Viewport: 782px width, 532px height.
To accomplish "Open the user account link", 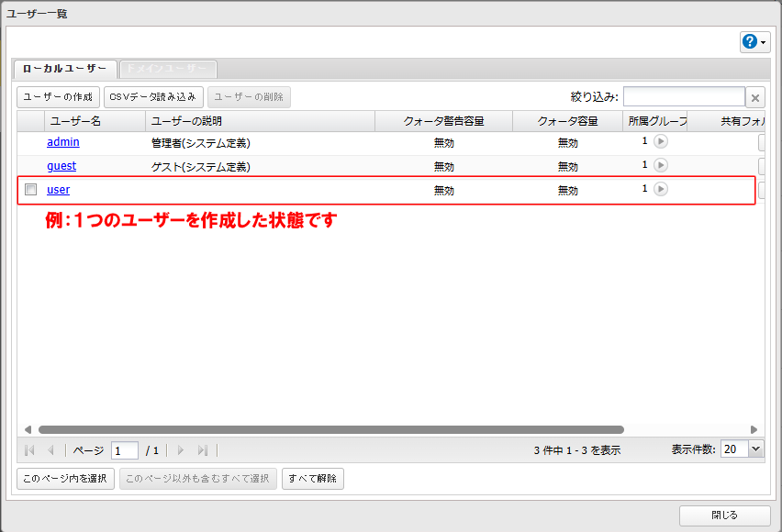I will pyautogui.click(x=59, y=190).
